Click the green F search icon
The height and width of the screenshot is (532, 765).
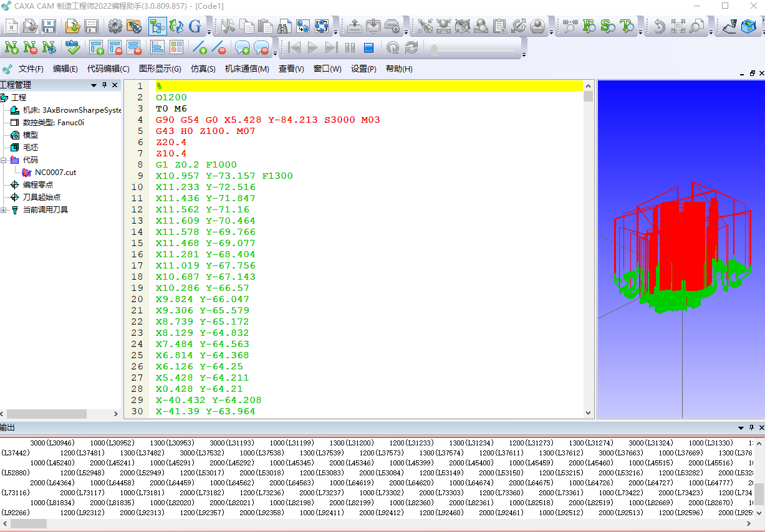tap(589, 26)
